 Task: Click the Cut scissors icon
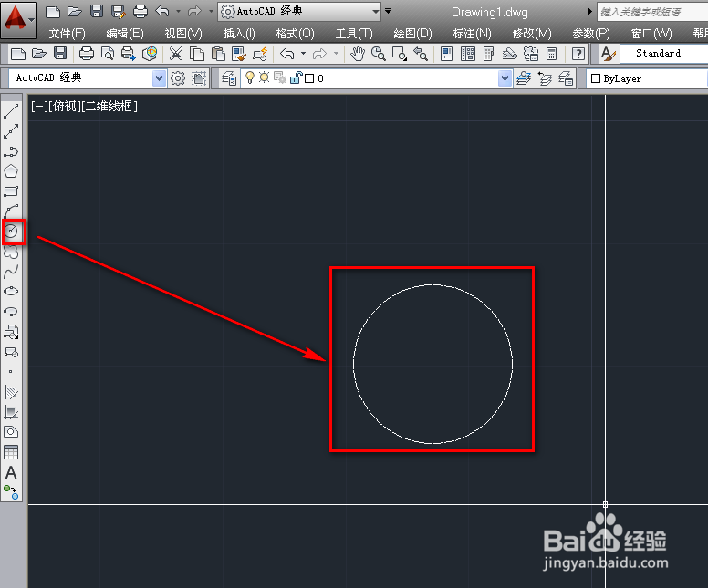[x=176, y=54]
